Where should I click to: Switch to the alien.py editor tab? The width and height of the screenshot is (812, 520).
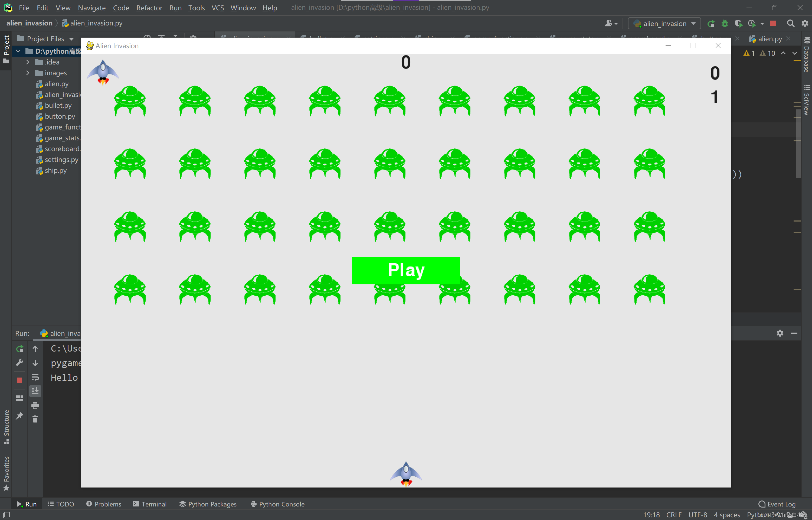(x=770, y=39)
